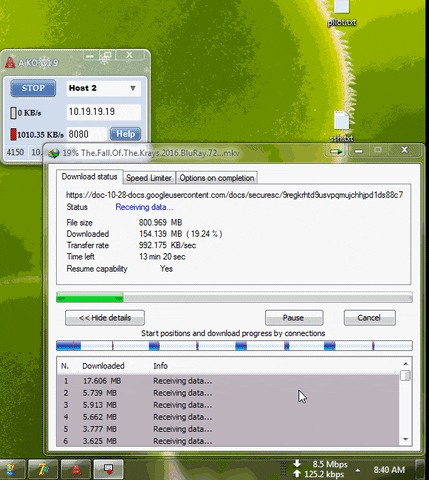Click the green arrow button in download title bar
The image size is (429, 480).
(x=336, y=151)
